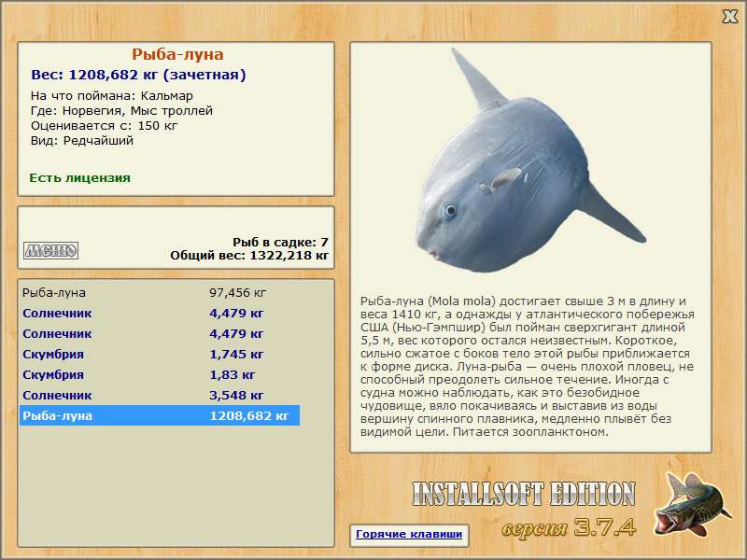Open the Горячие клавиши link
This screenshot has width=747, height=560.
pyautogui.click(x=409, y=534)
